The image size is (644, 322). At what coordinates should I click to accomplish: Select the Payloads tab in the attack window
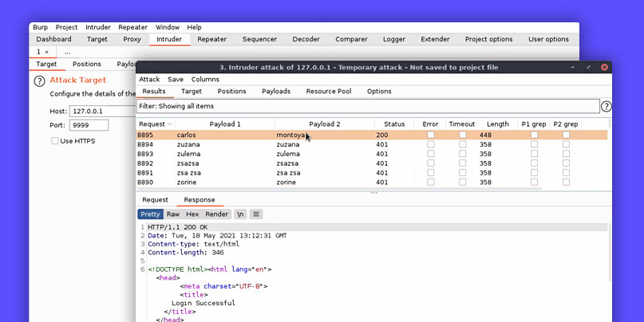pos(276,92)
